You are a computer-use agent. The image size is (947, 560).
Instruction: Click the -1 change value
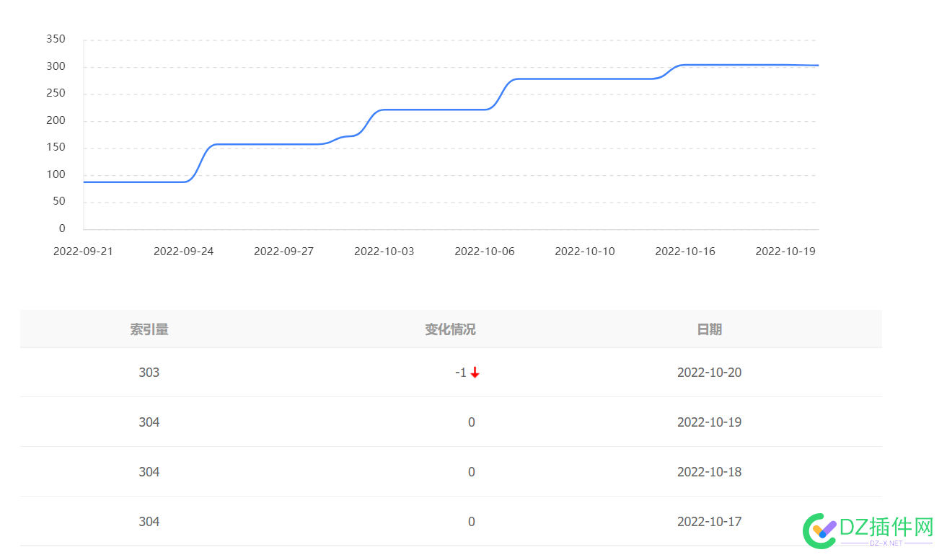(x=461, y=373)
